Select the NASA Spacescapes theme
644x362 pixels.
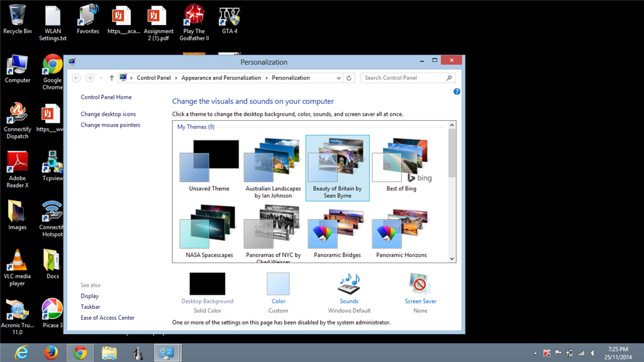tap(209, 232)
